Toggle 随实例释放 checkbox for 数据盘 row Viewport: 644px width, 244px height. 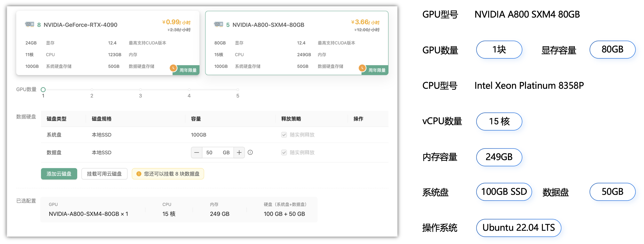[x=284, y=153]
